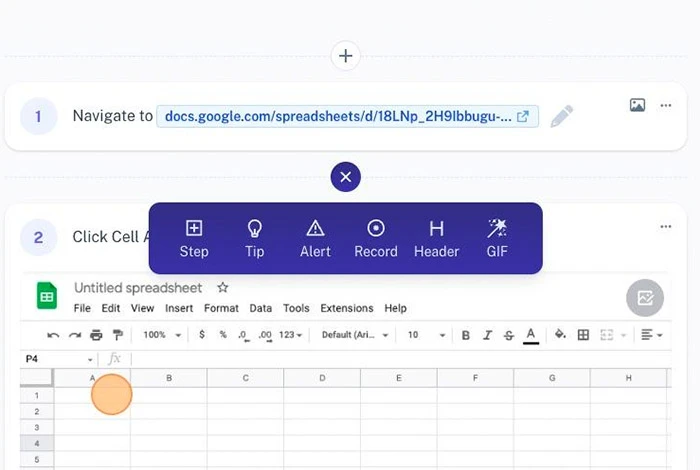Add image to step 1
The image size is (700, 470).
(x=637, y=105)
